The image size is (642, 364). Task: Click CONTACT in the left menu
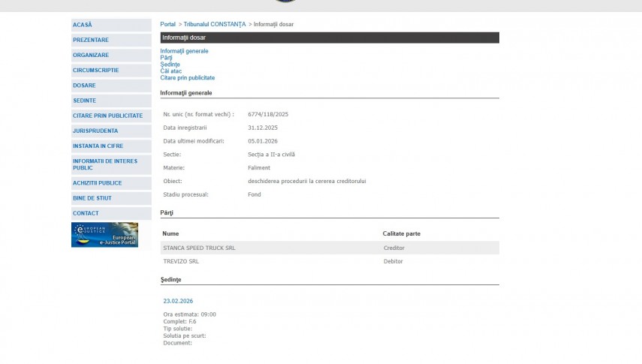86,213
